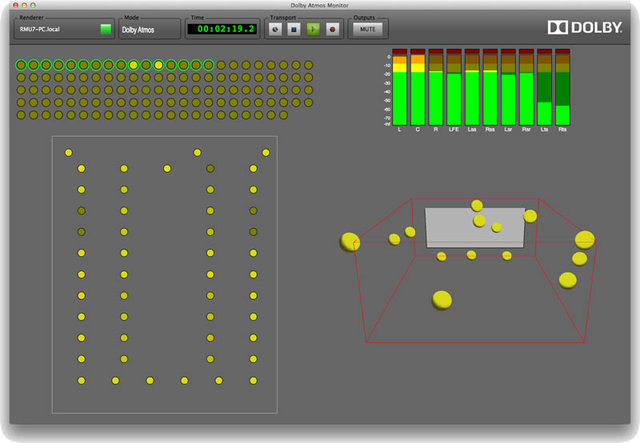Click the C channel level meter
Screen dimensions: 640x443
418,87
